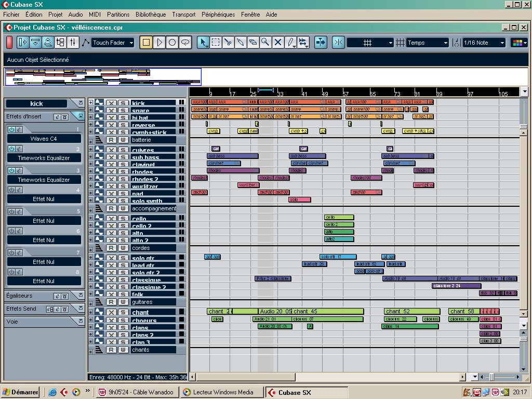
Task: Open the Périphériques menu
Action: point(218,14)
